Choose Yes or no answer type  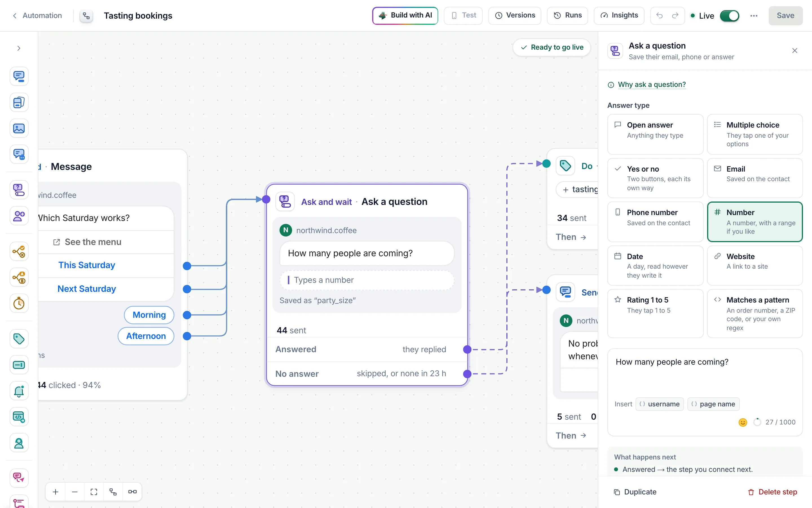point(655,178)
